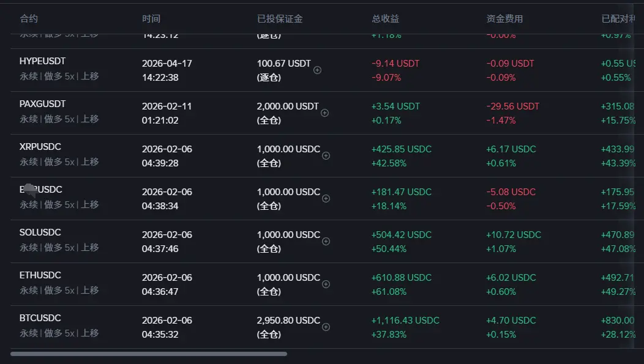Open the BTCUSDC contract
Viewport: 644px width, 364px height.
point(40,318)
